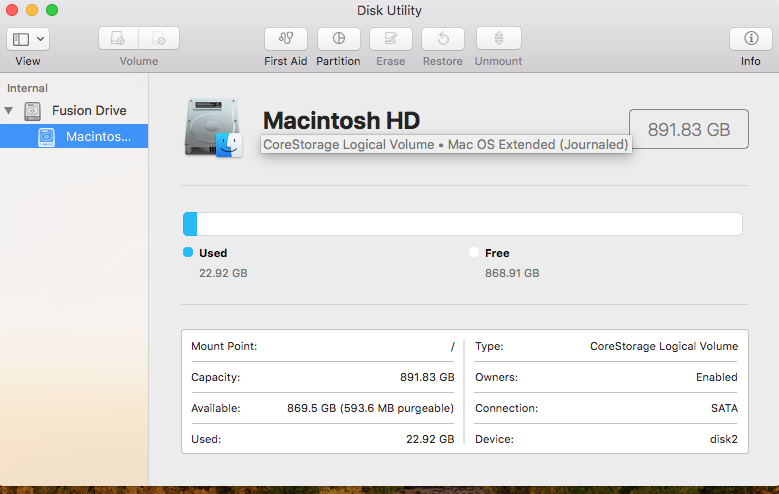The image size is (779, 494).
Task: Click the large hard drive Finder image
Action: pos(214,128)
